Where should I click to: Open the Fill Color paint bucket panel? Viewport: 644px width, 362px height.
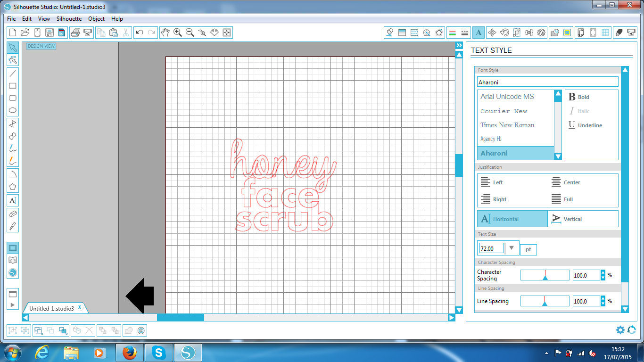pyautogui.click(x=390, y=33)
